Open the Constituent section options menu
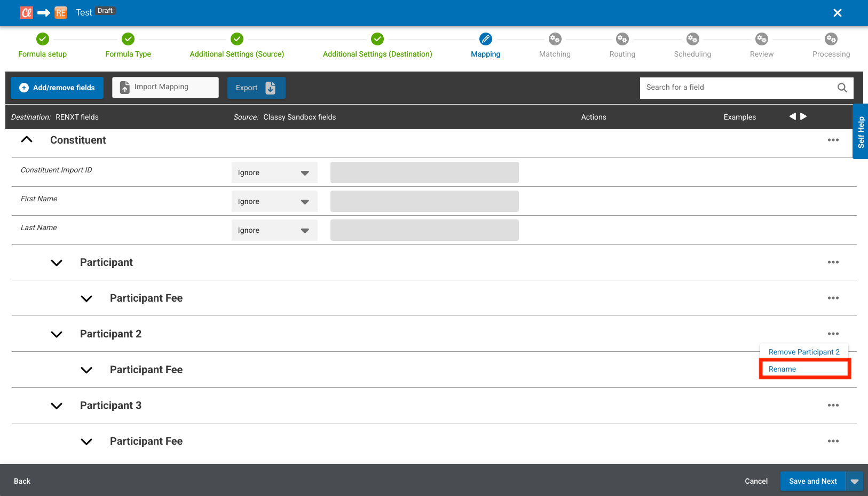This screenshot has width=868, height=496. tap(833, 140)
